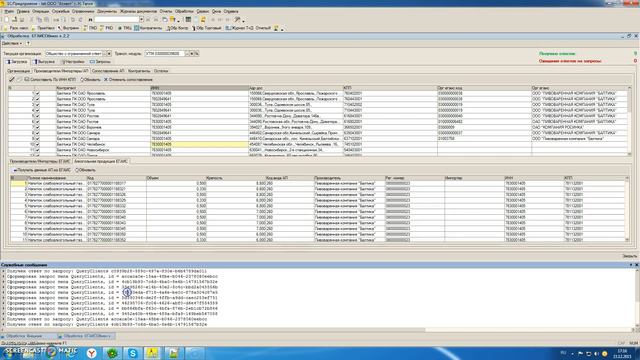Switch to Производители/Импортеры ЕГАИС lower tab

[x=40, y=162]
